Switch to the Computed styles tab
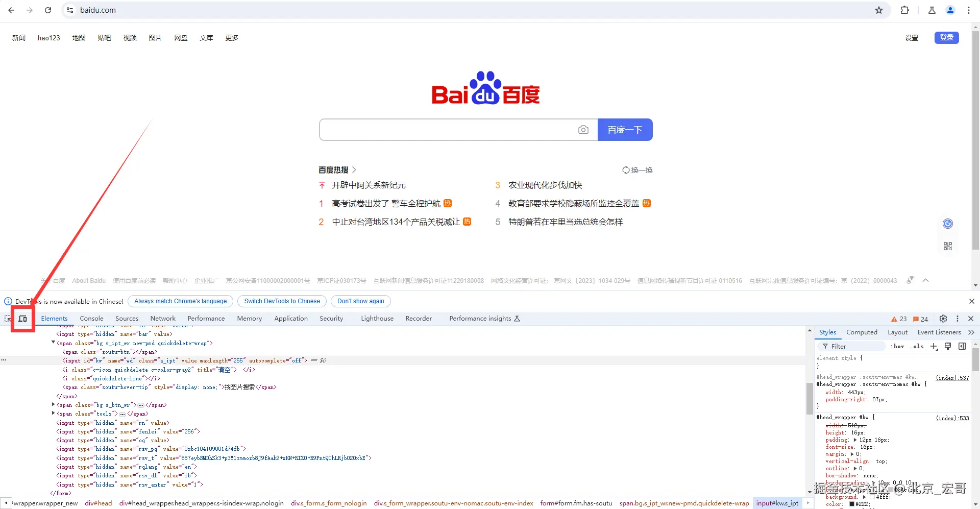Screen dimensions: 980x509 [x=862, y=332]
